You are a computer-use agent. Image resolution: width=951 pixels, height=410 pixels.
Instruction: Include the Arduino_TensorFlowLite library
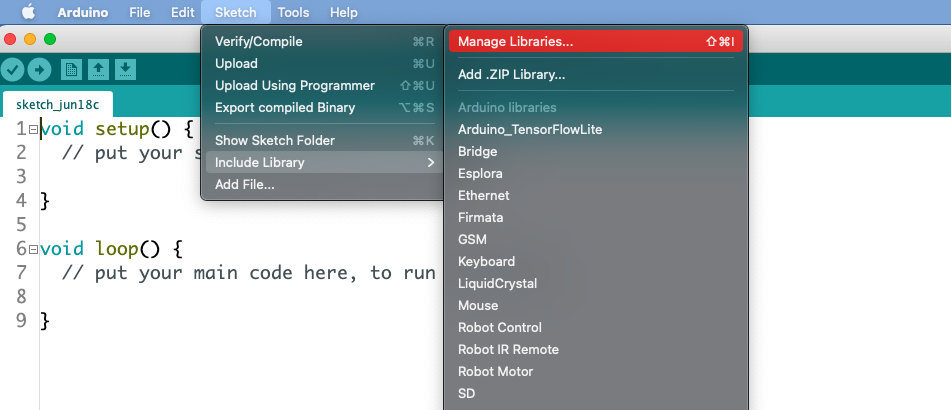click(x=529, y=130)
